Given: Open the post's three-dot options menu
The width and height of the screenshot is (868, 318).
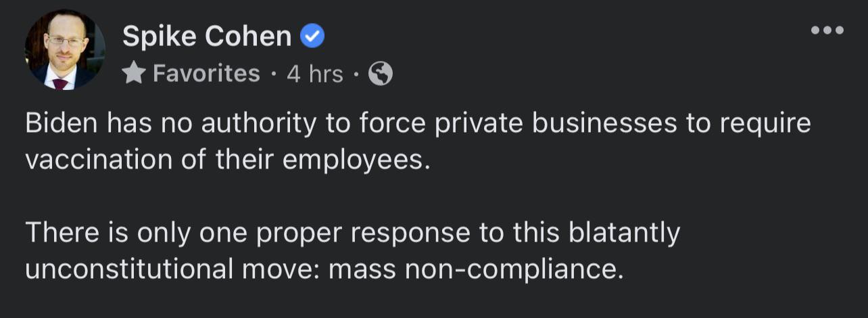Looking at the screenshot, I should click(827, 30).
